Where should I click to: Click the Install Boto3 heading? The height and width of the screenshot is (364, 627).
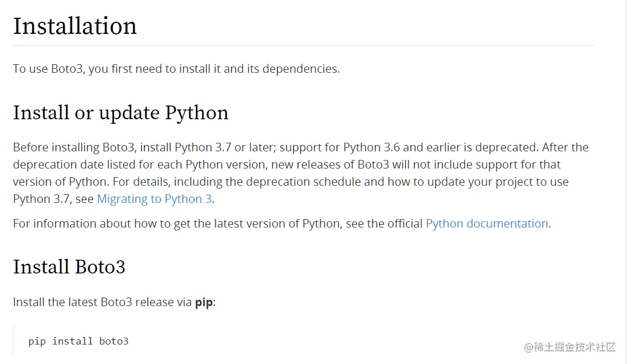tap(69, 267)
